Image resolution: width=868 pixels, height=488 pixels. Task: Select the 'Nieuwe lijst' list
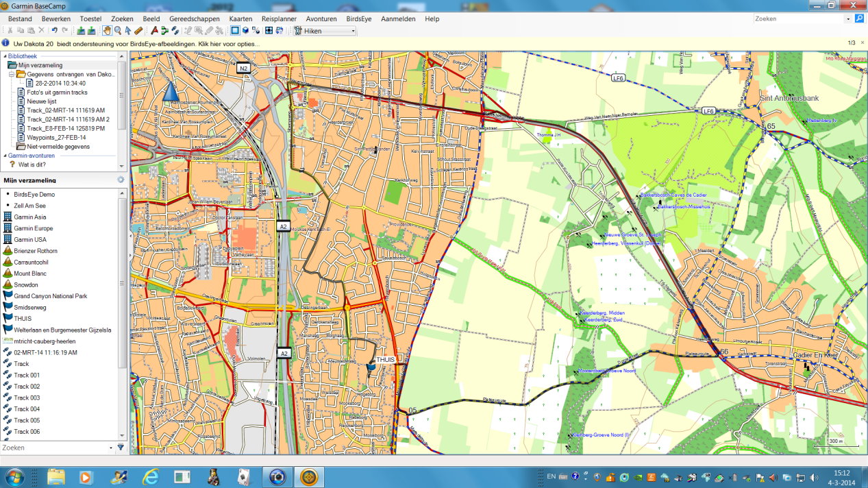coord(42,101)
